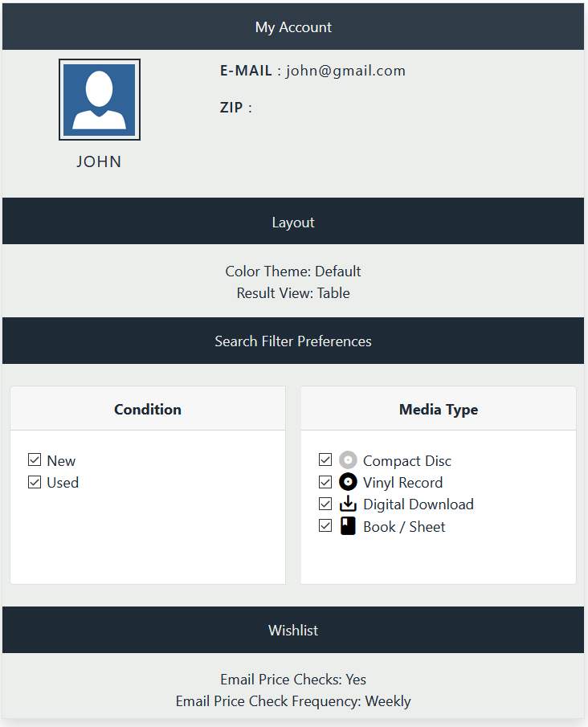Click the Compact Disc icon
588x727 pixels.
348,460
